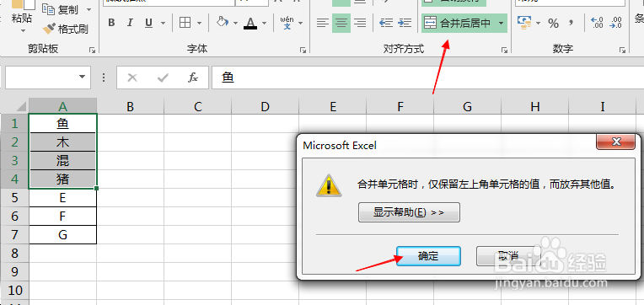Apply fill color with the paint bucket
The height and width of the screenshot is (305, 644).
coord(223,23)
